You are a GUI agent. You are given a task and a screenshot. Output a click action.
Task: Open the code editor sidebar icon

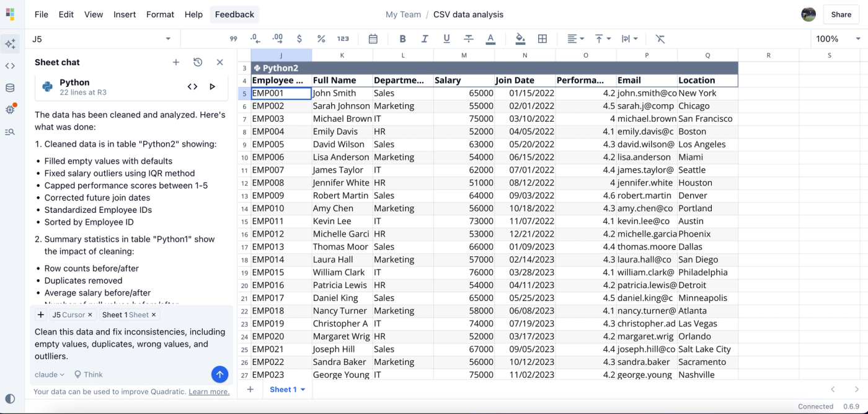(9, 65)
